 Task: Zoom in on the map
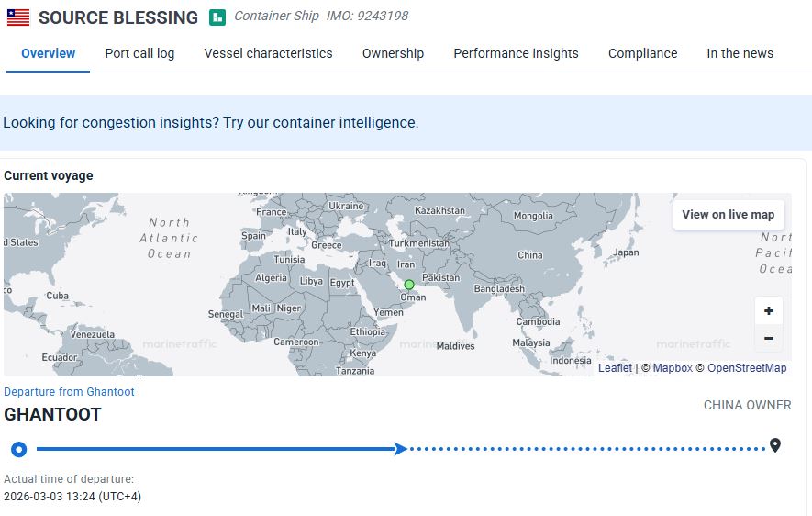[x=768, y=310]
